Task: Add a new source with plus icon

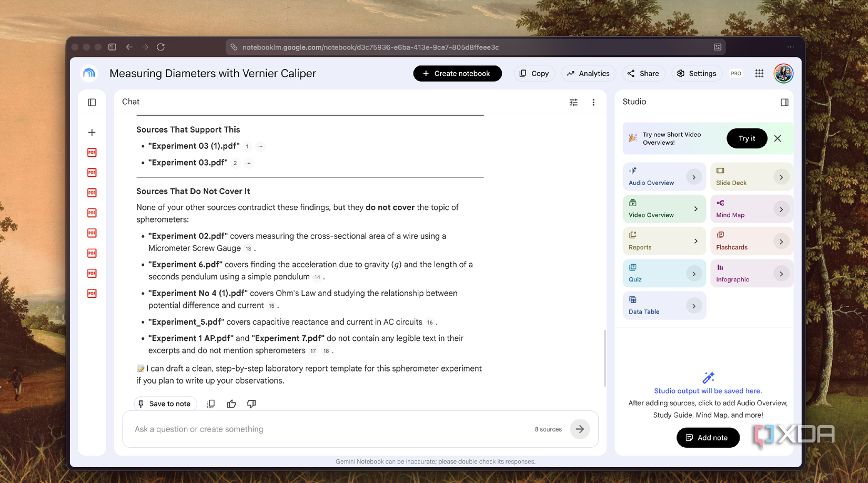Action: tap(92, 133)
